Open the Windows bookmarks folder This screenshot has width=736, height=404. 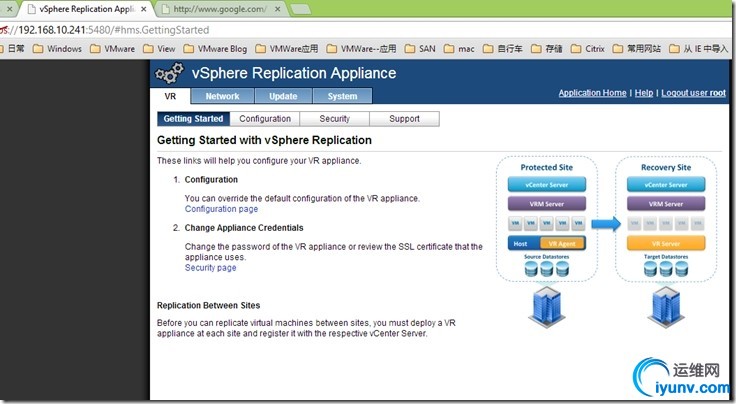(57, 49)
